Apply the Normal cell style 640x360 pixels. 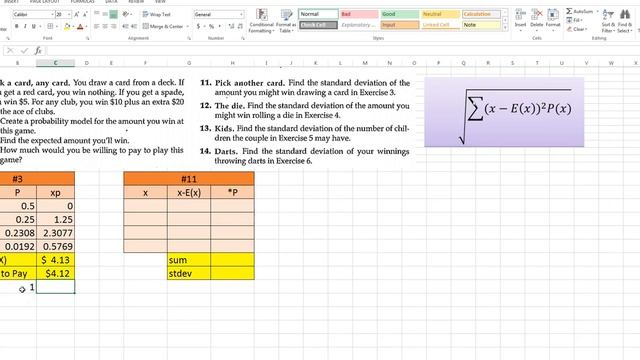coord(318,14)
